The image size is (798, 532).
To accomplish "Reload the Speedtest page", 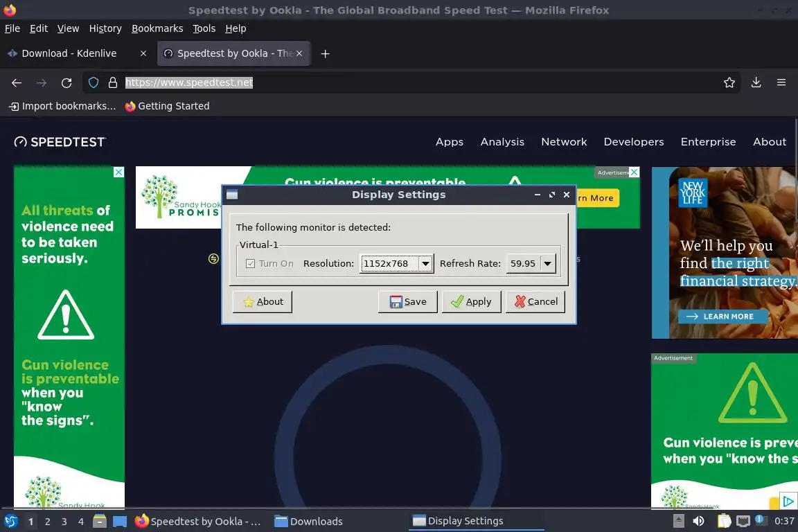I will tap(66, 82).
